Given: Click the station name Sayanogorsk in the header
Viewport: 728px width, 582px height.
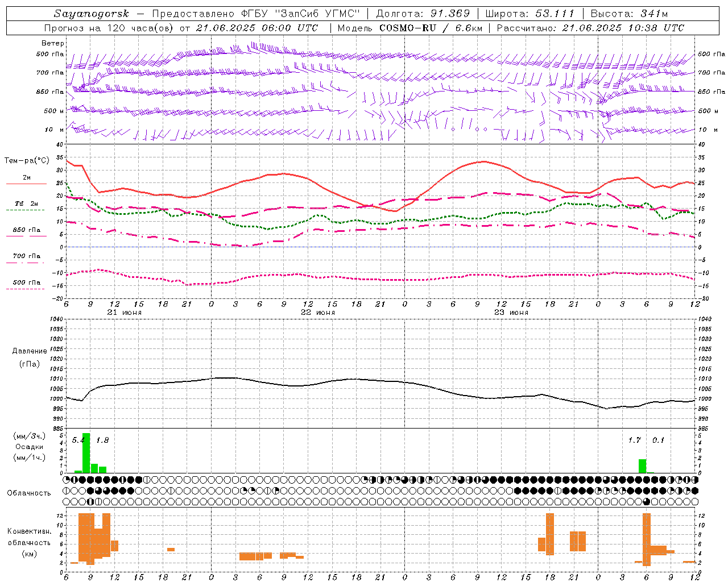Looking at the screenshot, I should click(92, 14).
